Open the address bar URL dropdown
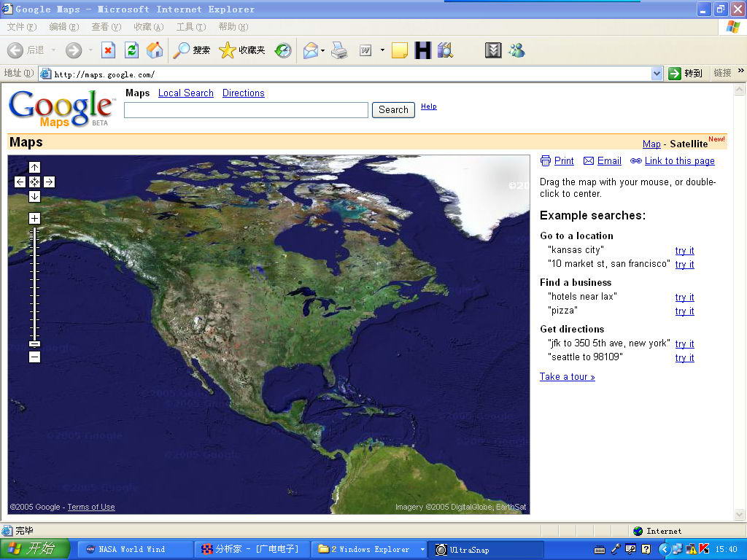Viewport: 747px width, 560px height. click(657, 74)
